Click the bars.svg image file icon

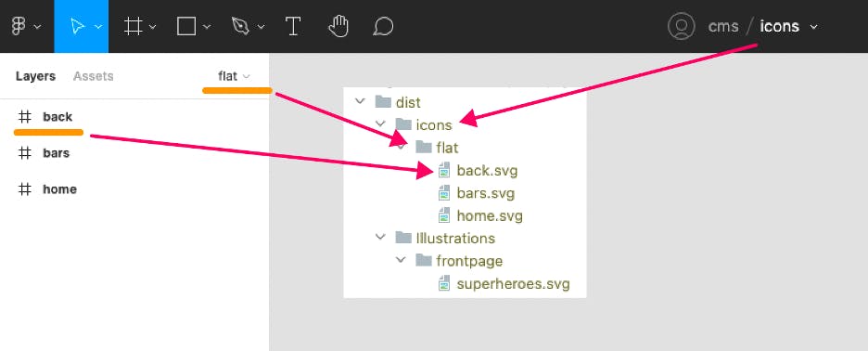444,193
